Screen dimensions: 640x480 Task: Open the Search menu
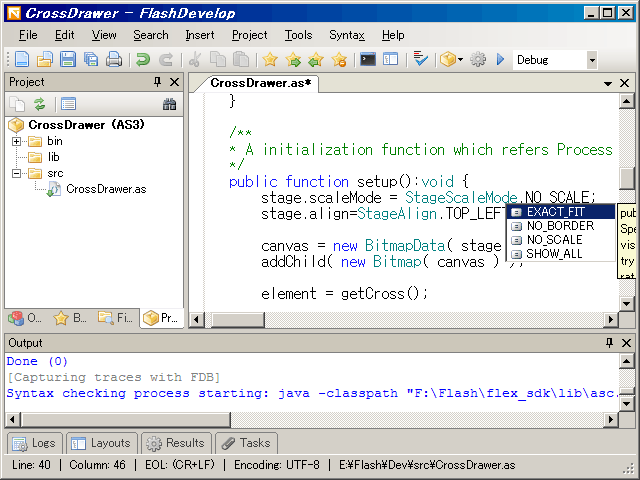click(151, 35)
